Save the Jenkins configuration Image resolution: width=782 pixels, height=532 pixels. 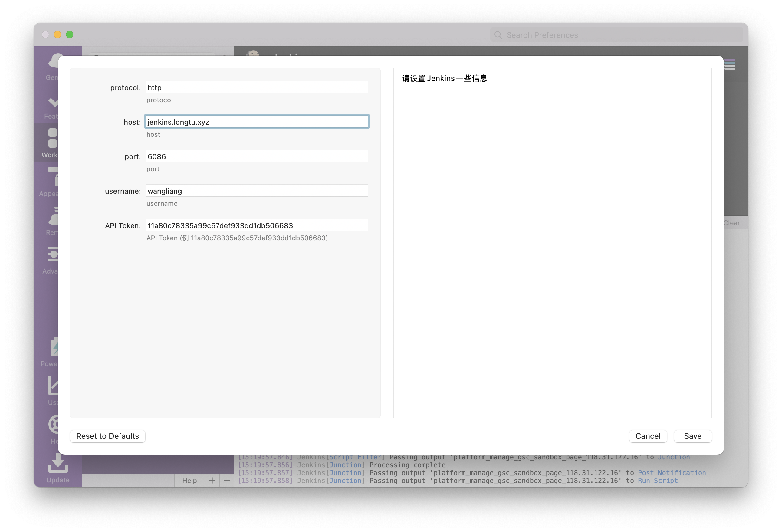[x=692, y=436]
